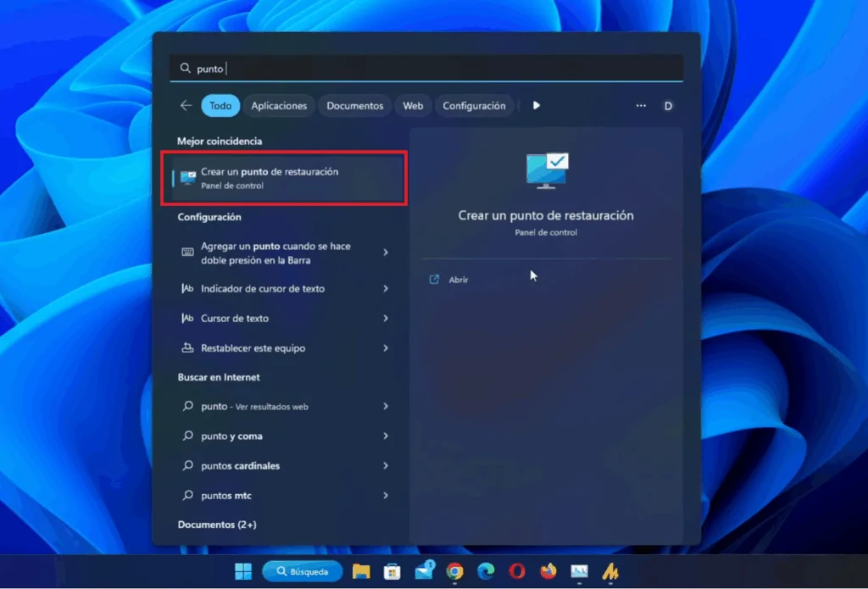Switch to the Web filter tab
The image size is (868, 589).
point(413,106)
